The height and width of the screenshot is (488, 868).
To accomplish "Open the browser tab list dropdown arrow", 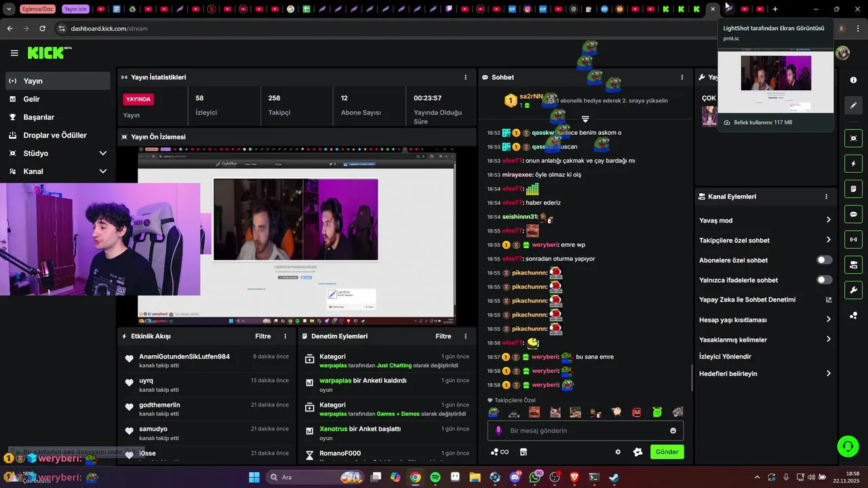I will tap(9, 9).
